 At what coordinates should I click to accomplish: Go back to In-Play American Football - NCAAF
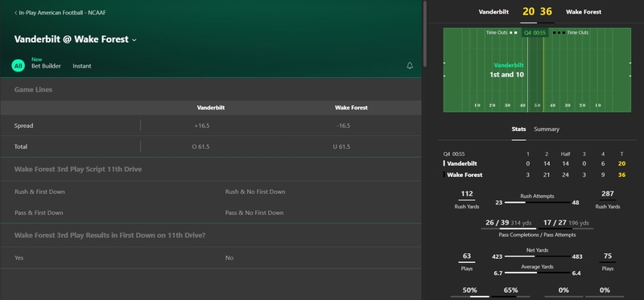point(60,13)
